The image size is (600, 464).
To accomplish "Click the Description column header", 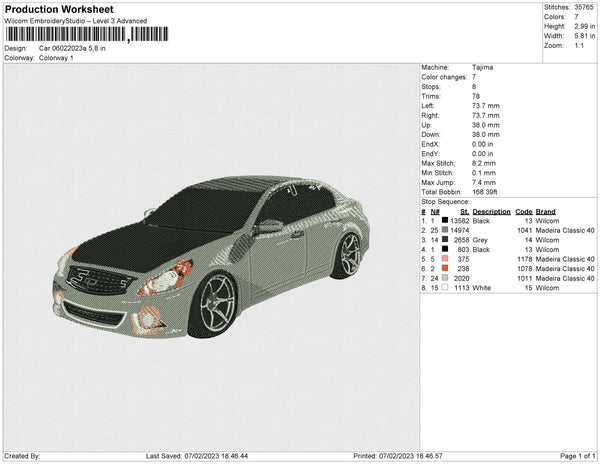I will (491, 212).
